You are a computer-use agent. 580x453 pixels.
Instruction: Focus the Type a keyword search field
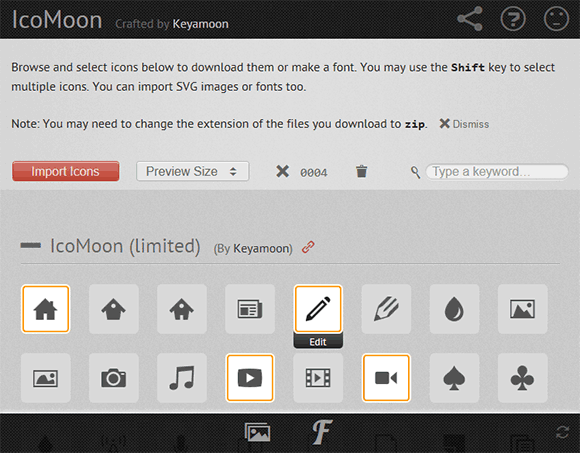[497, 172]
